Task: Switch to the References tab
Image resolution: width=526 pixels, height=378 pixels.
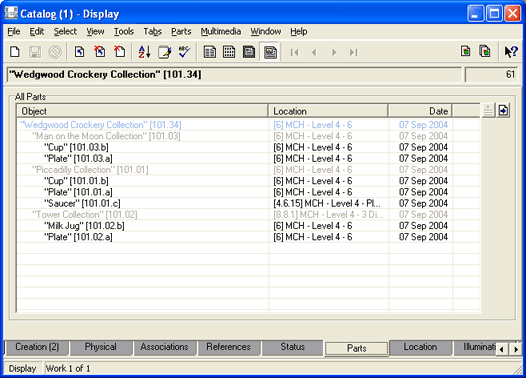Action: 228,347
